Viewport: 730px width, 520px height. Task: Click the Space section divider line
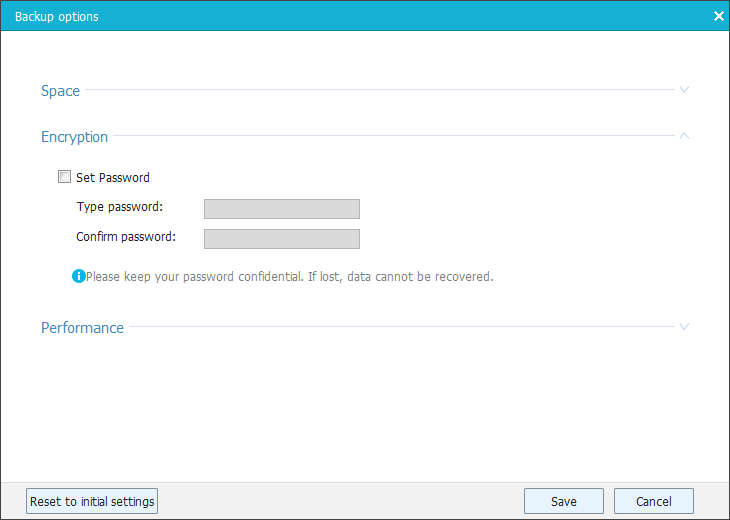380,91
